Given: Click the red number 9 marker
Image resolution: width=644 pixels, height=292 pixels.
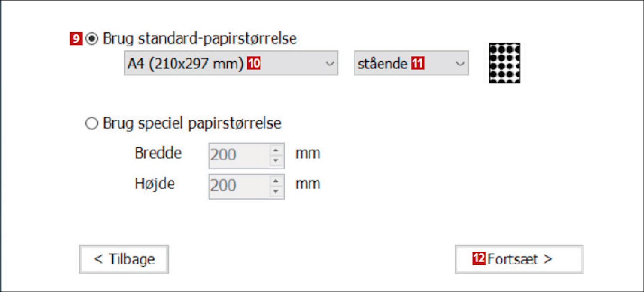Looking at the screenshot, I should pos(76,39).
